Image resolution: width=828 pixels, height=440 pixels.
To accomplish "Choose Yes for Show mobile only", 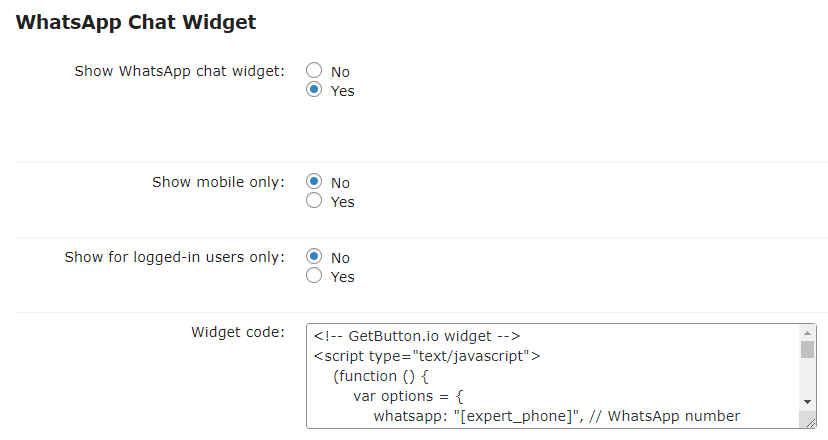I will coord(314,200).
